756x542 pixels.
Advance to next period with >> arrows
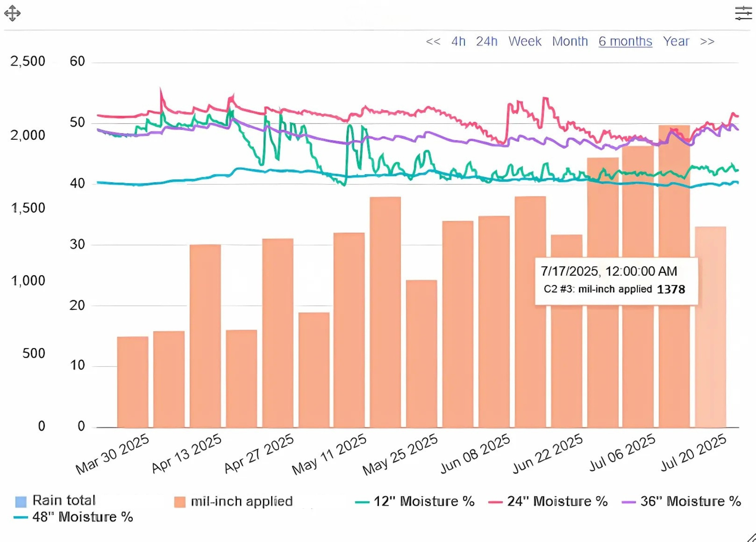707,42
